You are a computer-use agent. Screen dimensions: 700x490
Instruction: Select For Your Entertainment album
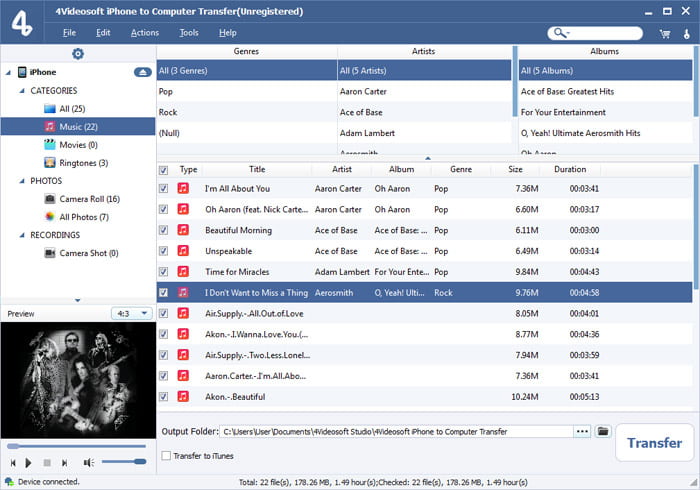(605, 112)
